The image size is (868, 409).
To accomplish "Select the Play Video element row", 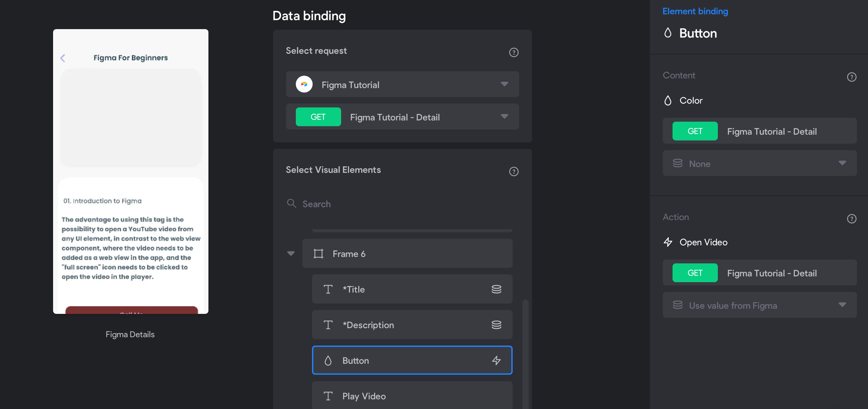I will (x=412, y=396).
